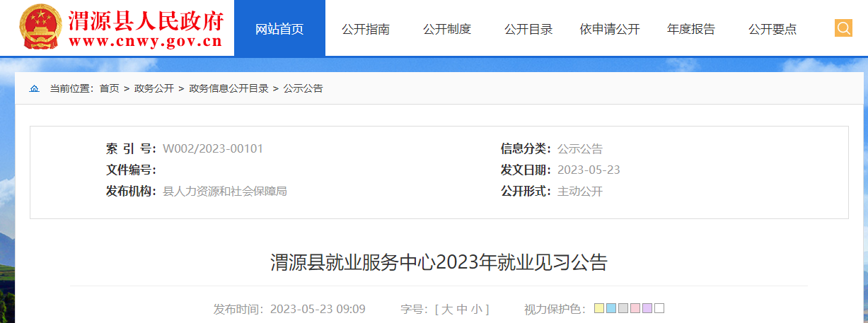Select the white eye-protection color
The image size is (868, 323).
659,308
